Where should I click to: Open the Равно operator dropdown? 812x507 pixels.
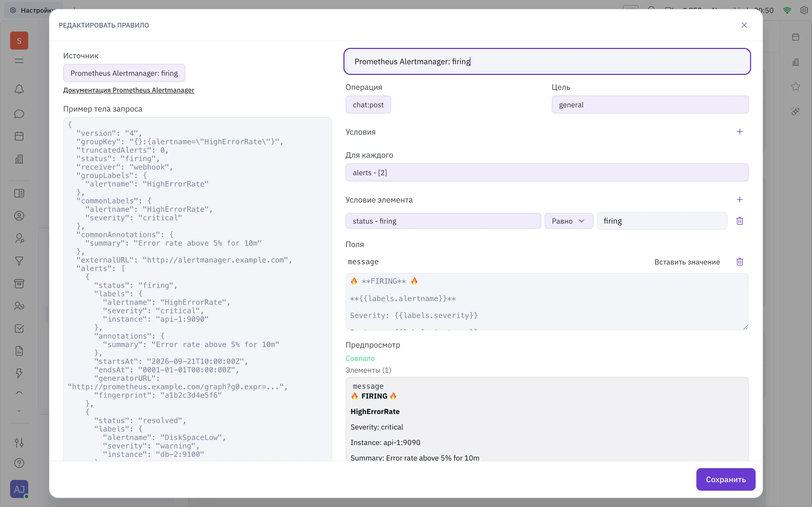[569, 221]
